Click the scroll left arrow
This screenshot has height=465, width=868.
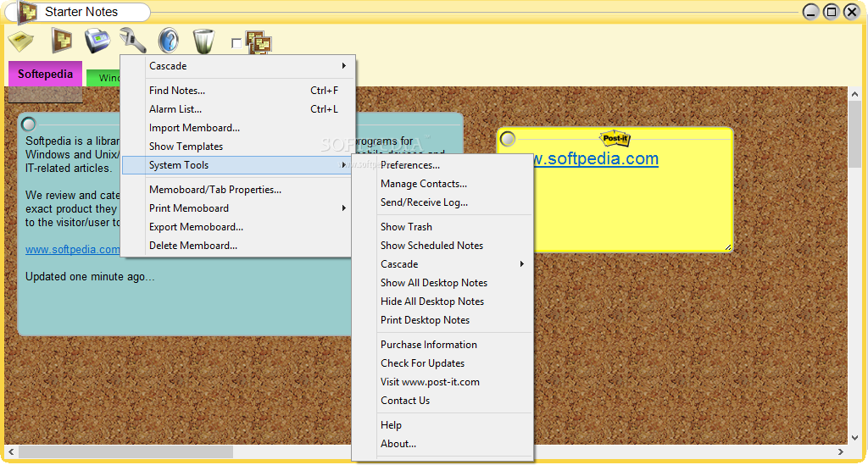(x=11, y=451)
